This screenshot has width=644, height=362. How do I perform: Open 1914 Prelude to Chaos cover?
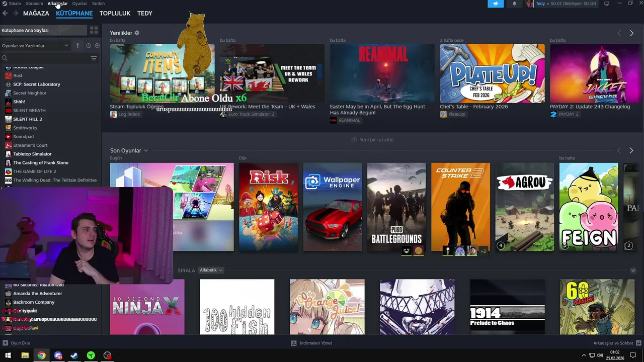point(507,307)
